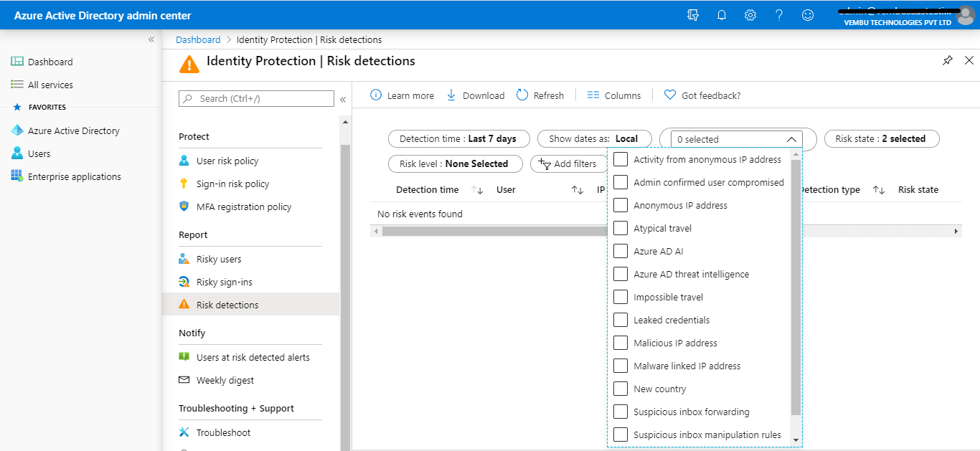The image size is (980, 451).
Task: Click the Add filters button
Action: click(x=569, y=164)
